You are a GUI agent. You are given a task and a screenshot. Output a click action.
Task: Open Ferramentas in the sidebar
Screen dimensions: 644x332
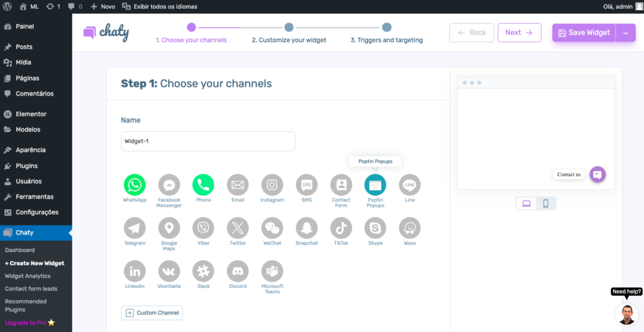click(x=36, y=197)
